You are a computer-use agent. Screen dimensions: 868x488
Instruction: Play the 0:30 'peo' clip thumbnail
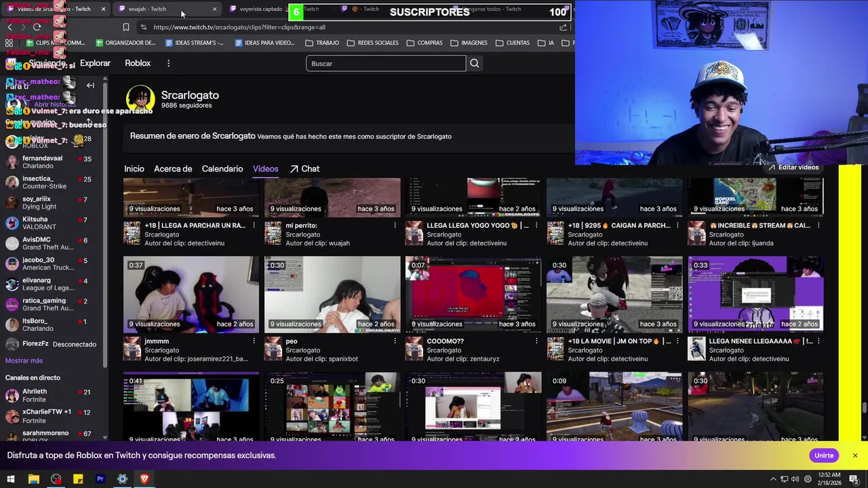(332, 294)
